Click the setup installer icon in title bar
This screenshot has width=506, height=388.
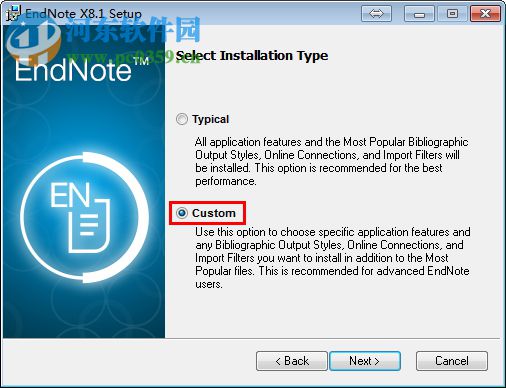(14, 13)
